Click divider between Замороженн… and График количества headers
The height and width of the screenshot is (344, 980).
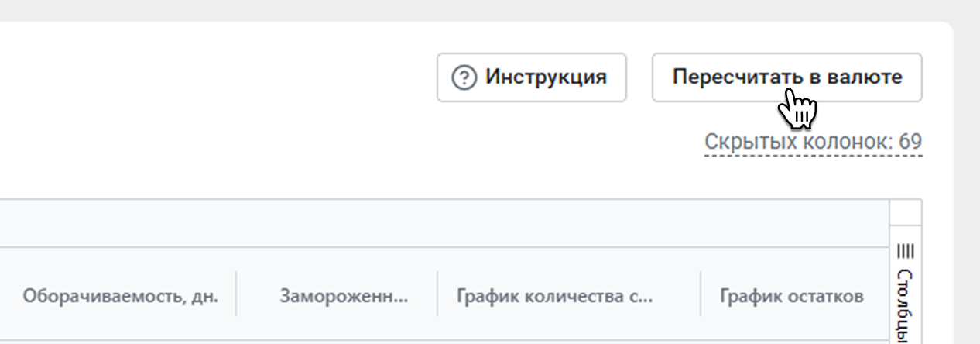point(437,294)
